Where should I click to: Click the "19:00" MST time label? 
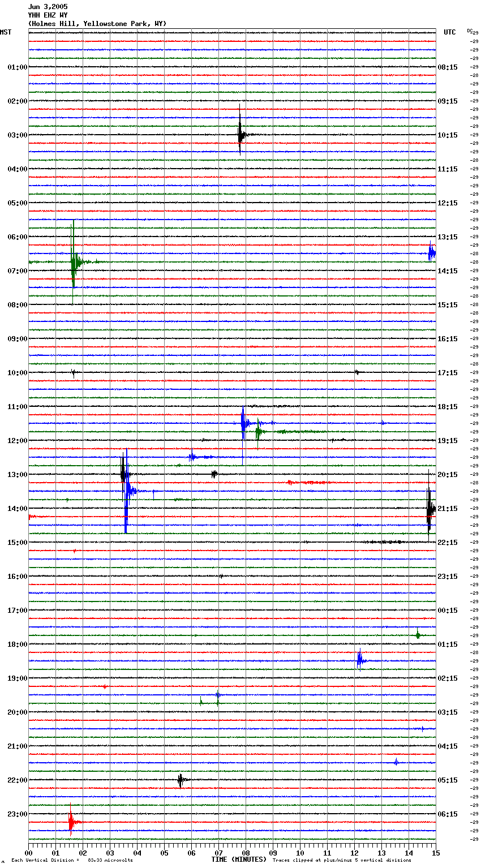coord(18,678)
